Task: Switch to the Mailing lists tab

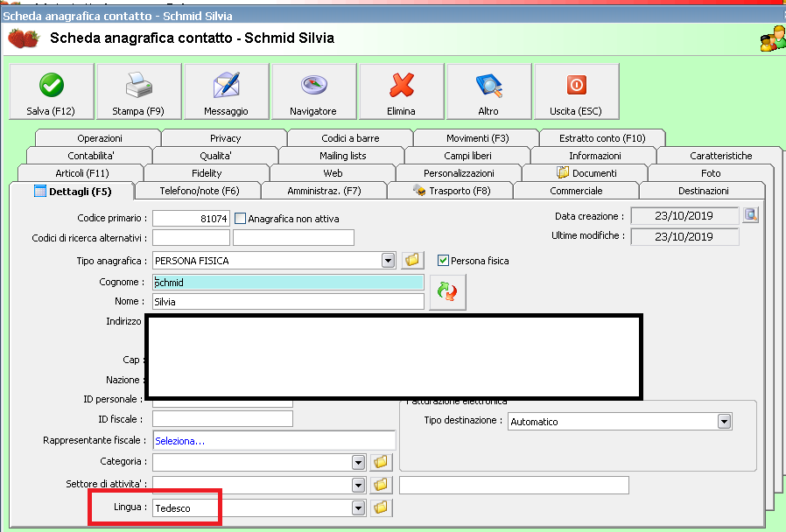Action: point(342,156)
